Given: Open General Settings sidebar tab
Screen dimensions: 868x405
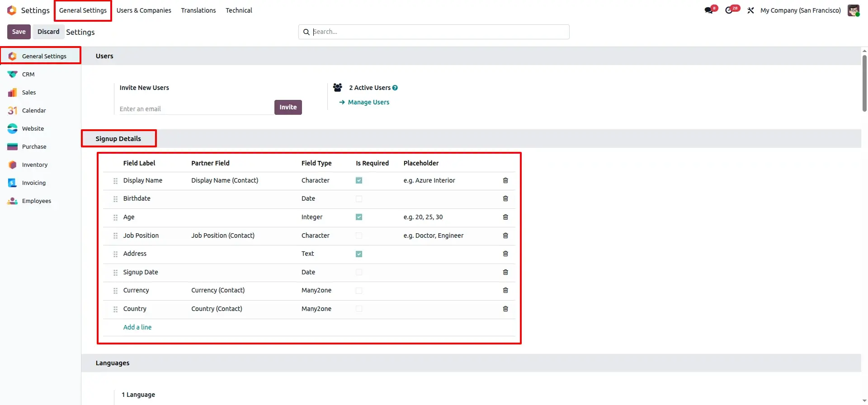Looking at the screenshot, I should [x=41, y=56].
